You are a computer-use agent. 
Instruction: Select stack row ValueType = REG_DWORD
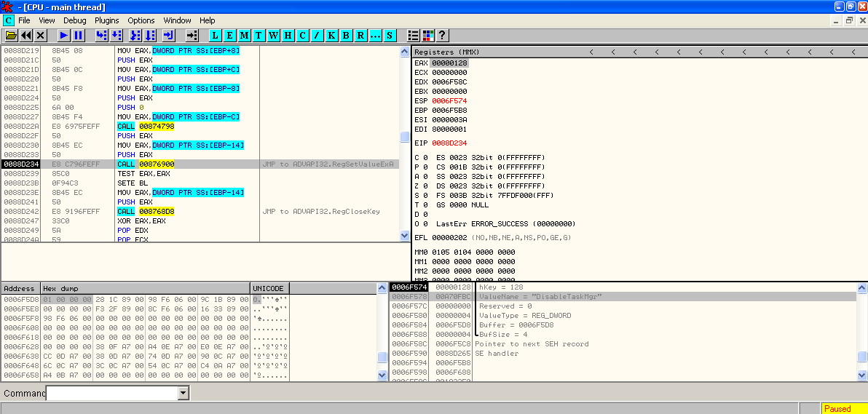pyautogui.click(x=623, y=316)
